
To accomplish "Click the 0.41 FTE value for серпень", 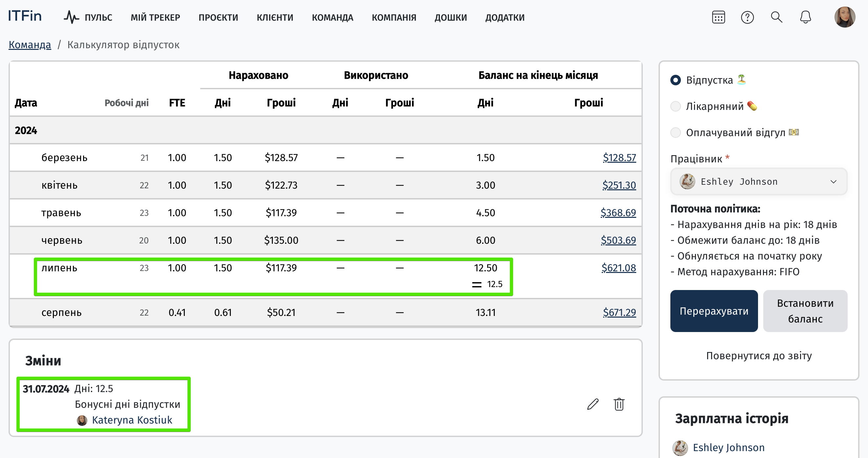I will pyautogui.click(x=177, y=313).
